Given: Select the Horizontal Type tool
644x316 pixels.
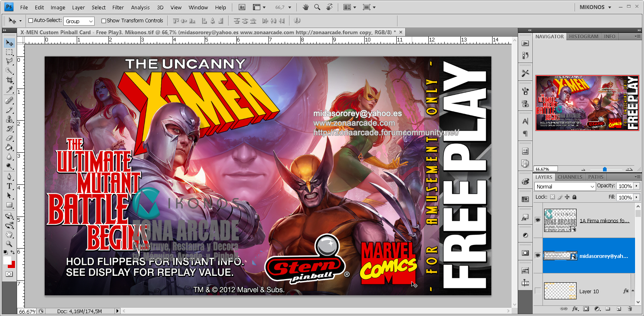Looking at the screenshot, I should (9, 186).
